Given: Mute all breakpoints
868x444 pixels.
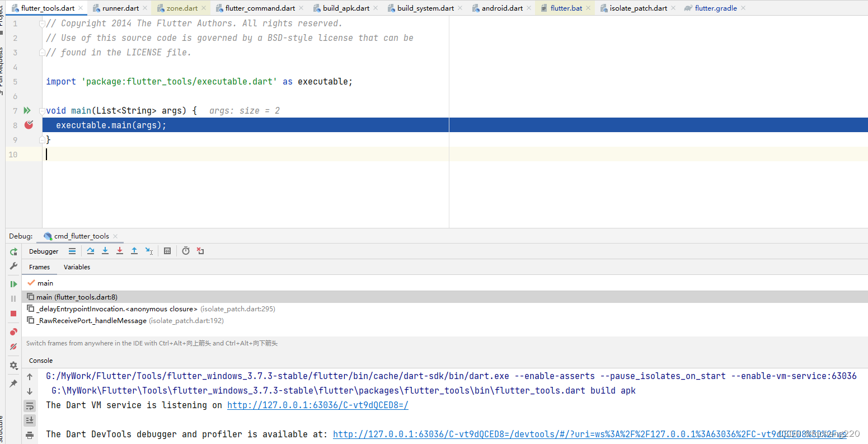Looking at the screenshot, I should [x=13, y=347].
